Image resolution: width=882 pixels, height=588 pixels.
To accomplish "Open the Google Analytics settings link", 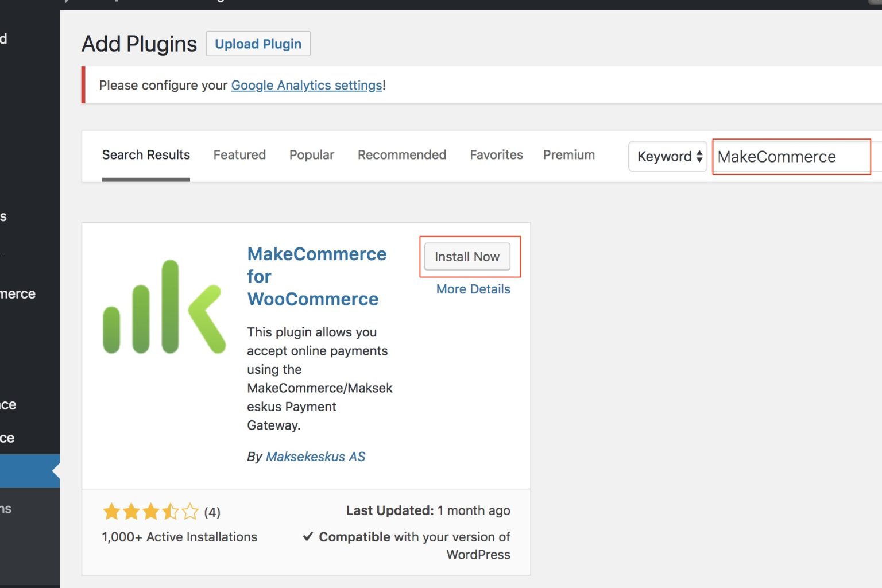I will click(x=306, y=85).
